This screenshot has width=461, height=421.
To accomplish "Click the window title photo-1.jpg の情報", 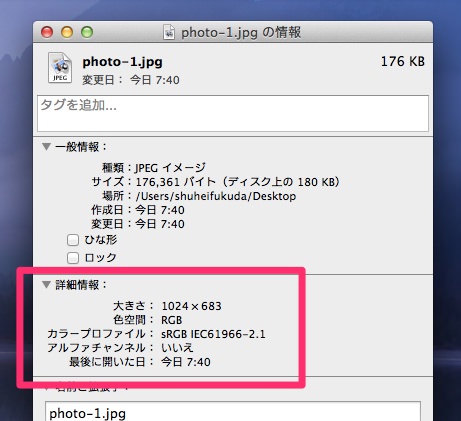I will tap(241, 33).
